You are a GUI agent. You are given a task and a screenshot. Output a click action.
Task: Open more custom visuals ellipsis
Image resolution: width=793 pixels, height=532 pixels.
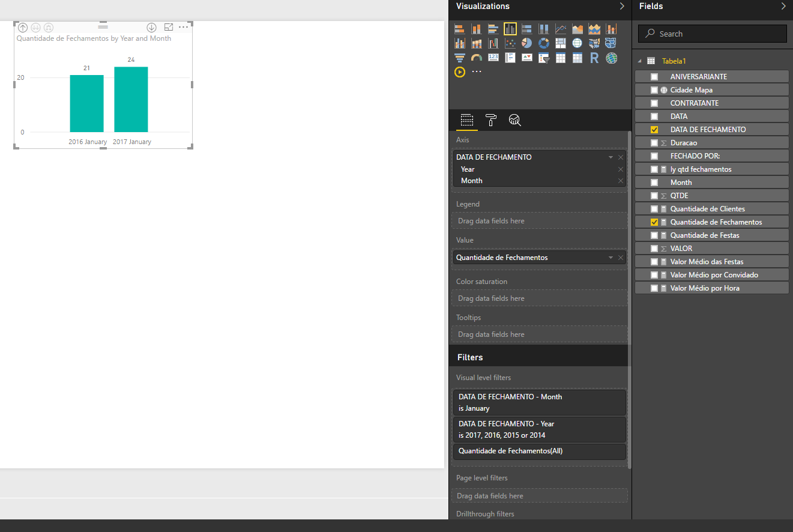[x=477, y=71]
